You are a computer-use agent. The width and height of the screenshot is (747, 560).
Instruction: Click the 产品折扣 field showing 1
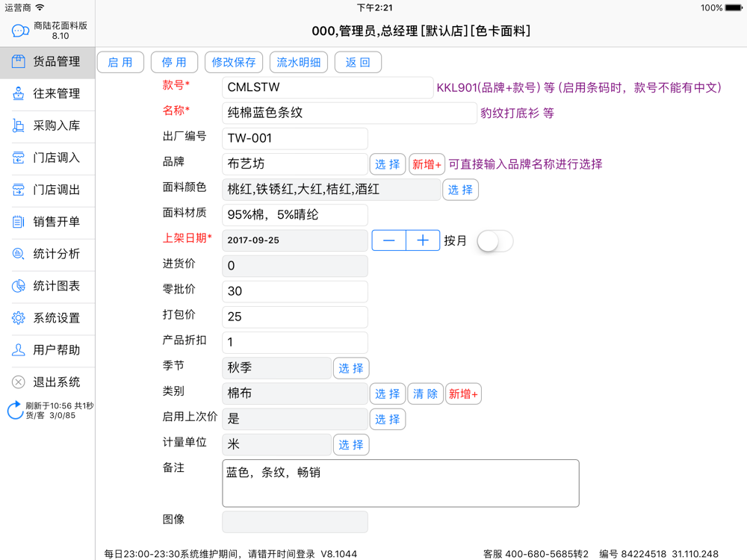(295, 343)
